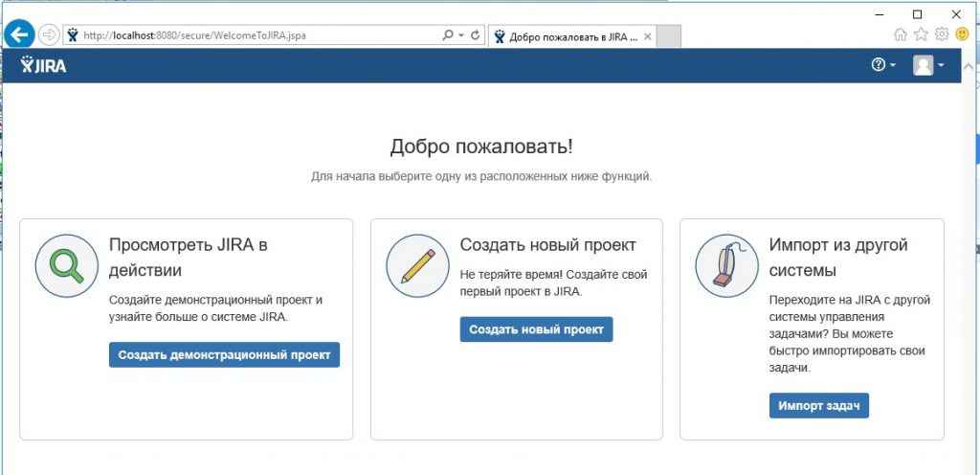Click the page scrollbar up arrow

pyautogui.click(x=969, y=65)
